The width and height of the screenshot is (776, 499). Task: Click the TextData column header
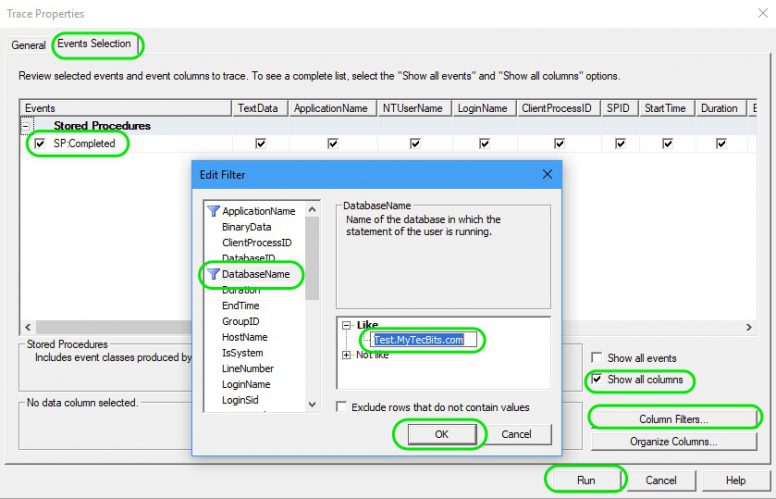tap(260, 108)
